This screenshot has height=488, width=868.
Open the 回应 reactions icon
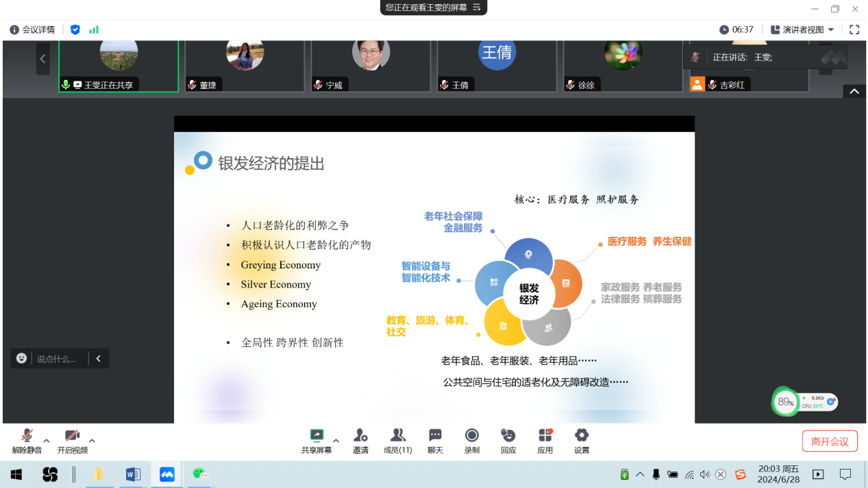pos(508,436)
